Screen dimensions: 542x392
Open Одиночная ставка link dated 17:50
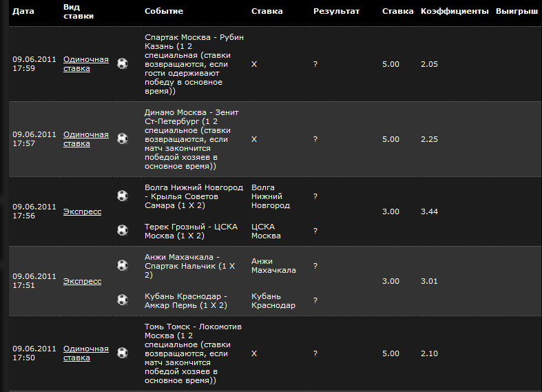coord(85,353)
